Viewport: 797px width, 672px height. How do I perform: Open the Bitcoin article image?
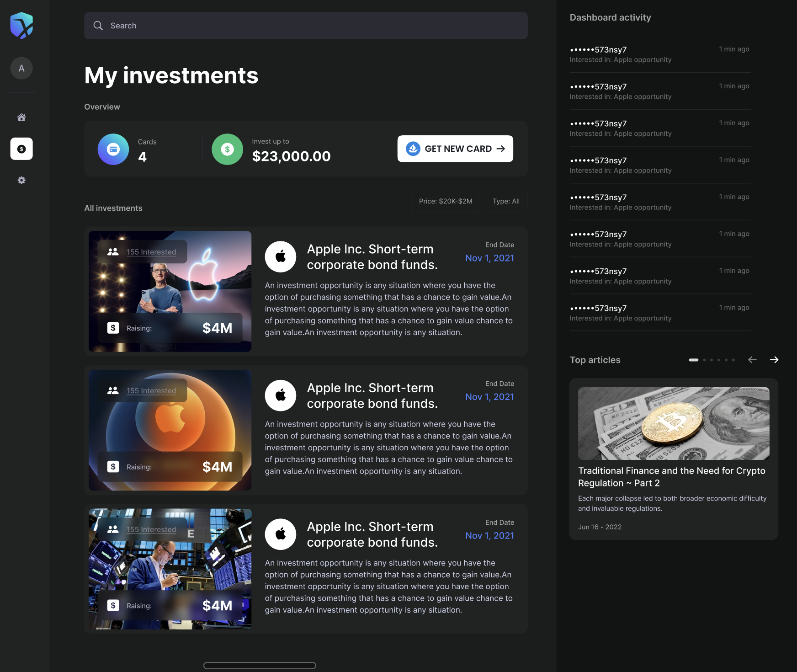click(x=674, y=423)
